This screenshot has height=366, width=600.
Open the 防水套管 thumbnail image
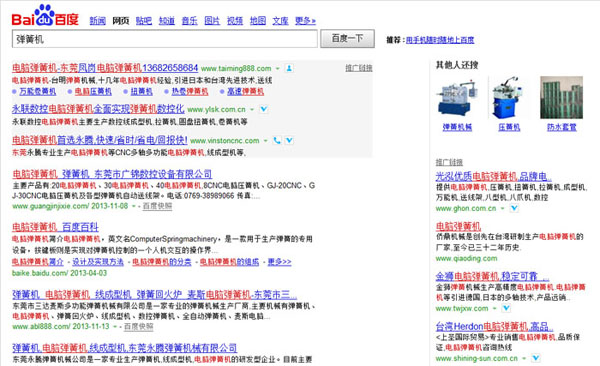pos(561,98)
